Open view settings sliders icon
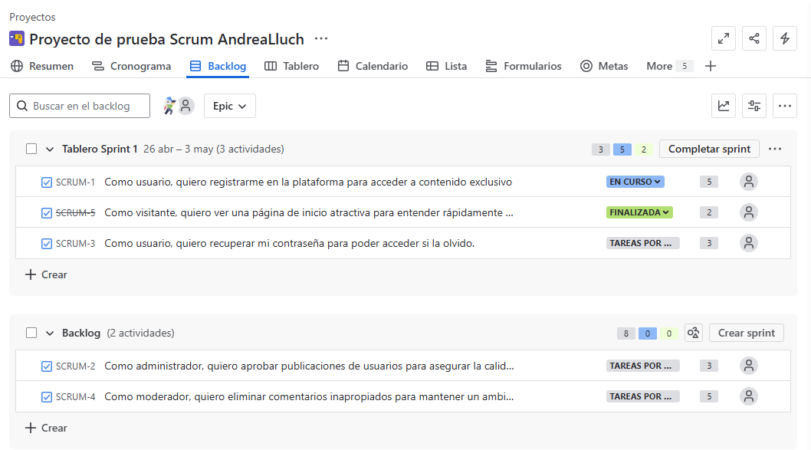Image resolution: width=811 pixels, height=450 pixels. point(754,106)
